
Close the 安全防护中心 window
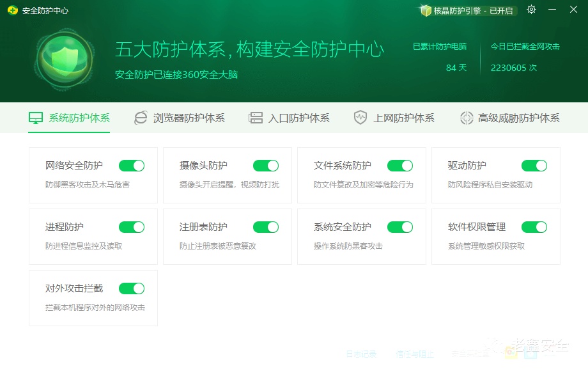coord(573,10)
